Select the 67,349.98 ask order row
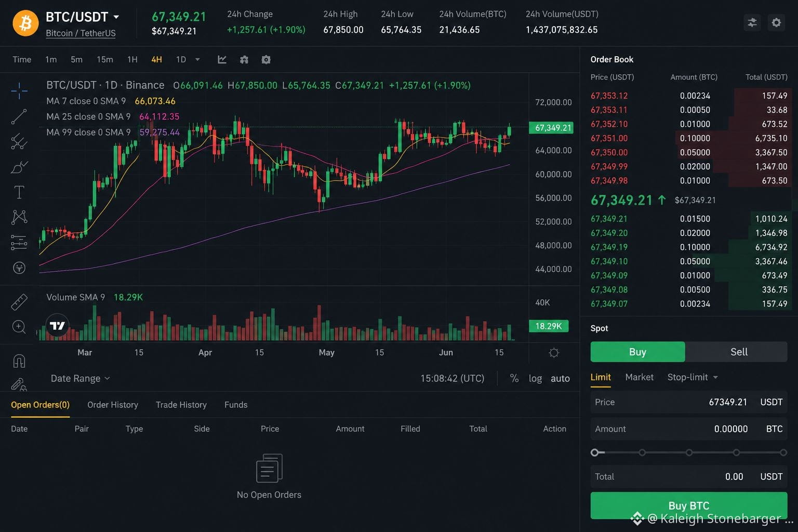The width and height of the screenshot is (798, 532). pos(689,181)
